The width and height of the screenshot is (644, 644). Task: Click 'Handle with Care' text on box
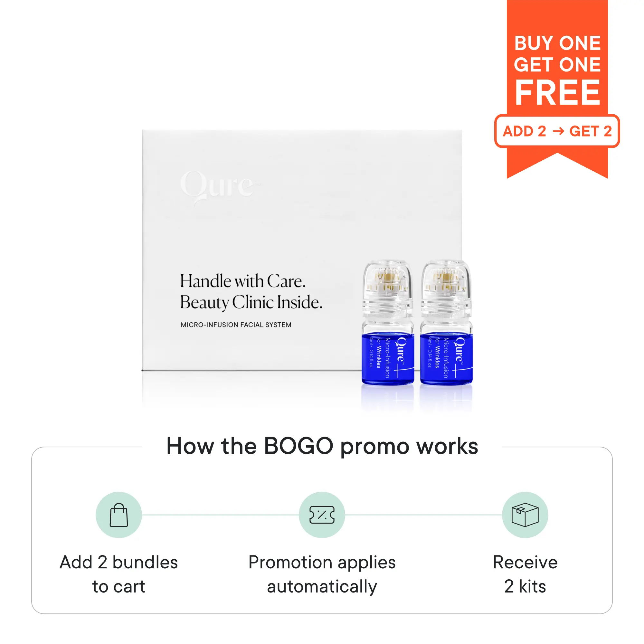tap(243, 281)
